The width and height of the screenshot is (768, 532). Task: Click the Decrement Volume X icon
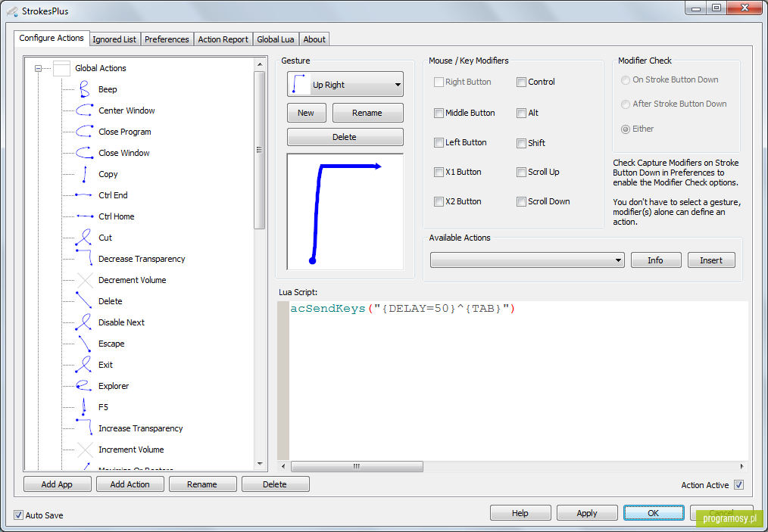85,279
